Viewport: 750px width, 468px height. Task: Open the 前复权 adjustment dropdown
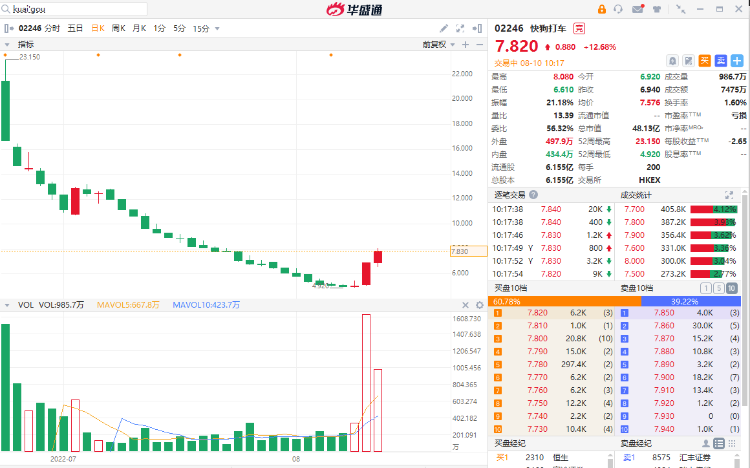point(436,44)
